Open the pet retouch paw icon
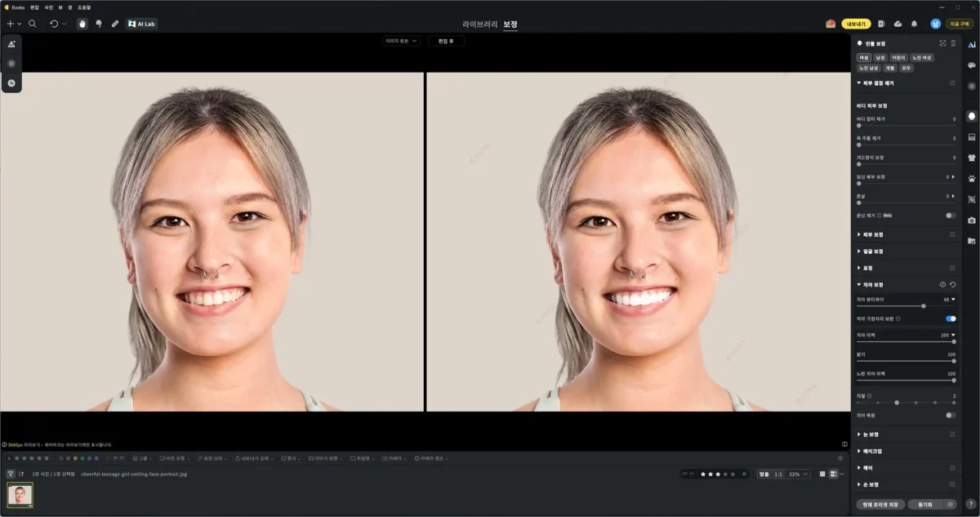 tap(972, 178)
